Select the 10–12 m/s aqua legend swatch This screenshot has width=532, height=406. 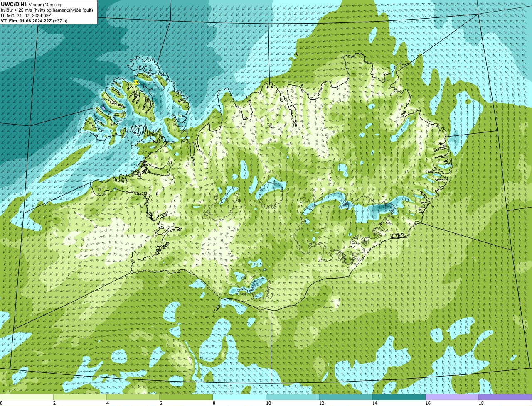click(x=293, y=397)
